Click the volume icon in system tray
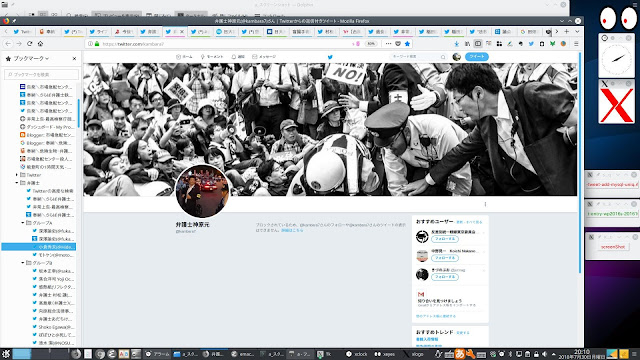 544,354
